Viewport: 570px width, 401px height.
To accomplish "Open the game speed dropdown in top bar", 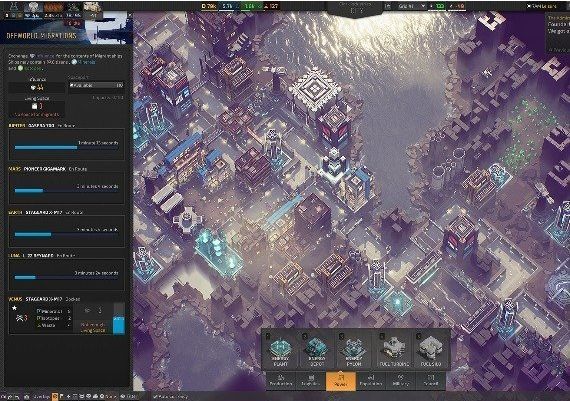I will [x=410, y=6].
